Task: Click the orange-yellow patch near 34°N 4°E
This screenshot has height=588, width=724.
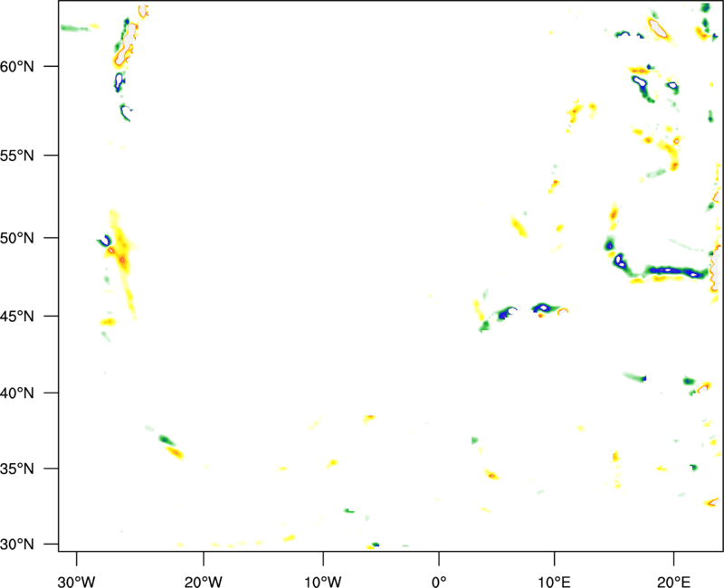Action: 491,474
